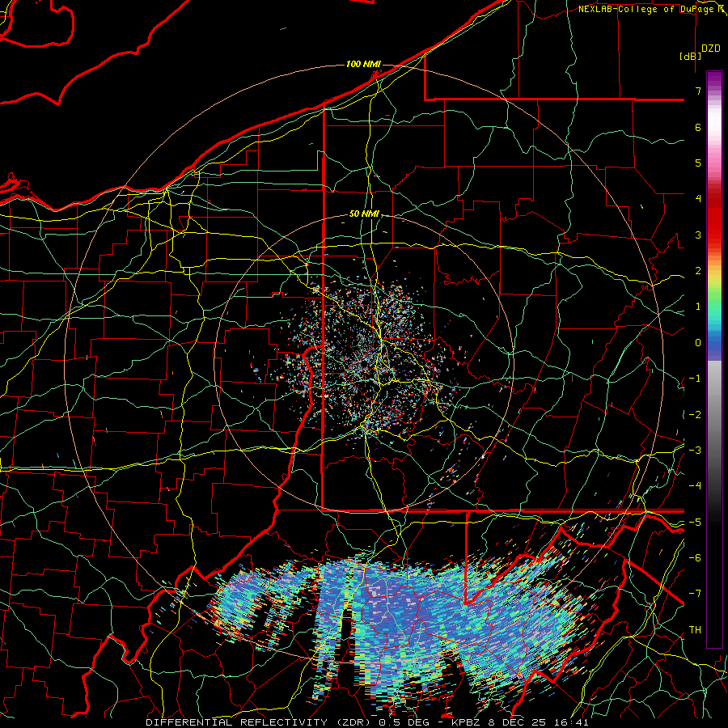
Task: Click the "-7" value on the color scale
Action: (x=695, y=594)
